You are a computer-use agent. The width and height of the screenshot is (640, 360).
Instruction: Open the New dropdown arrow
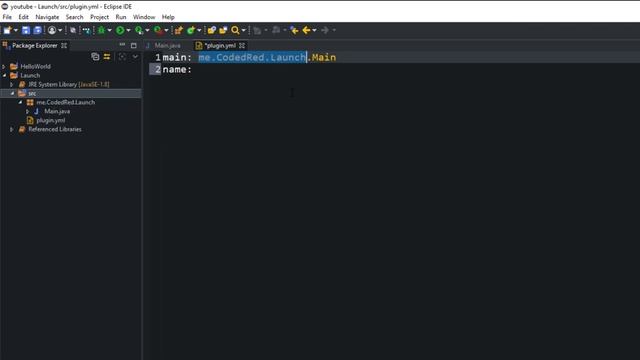click(x=16, y=30)
